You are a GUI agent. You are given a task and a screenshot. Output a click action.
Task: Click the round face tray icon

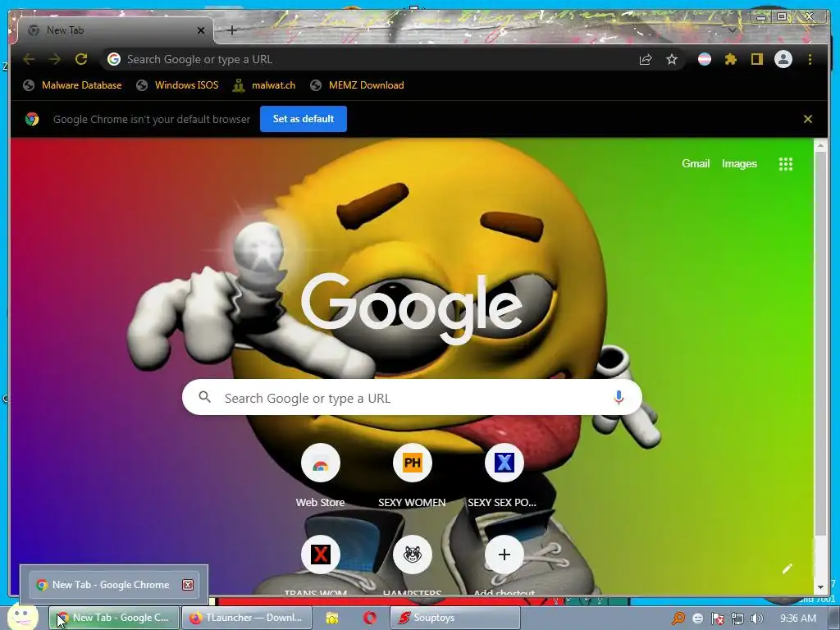(x=698, y=619)
